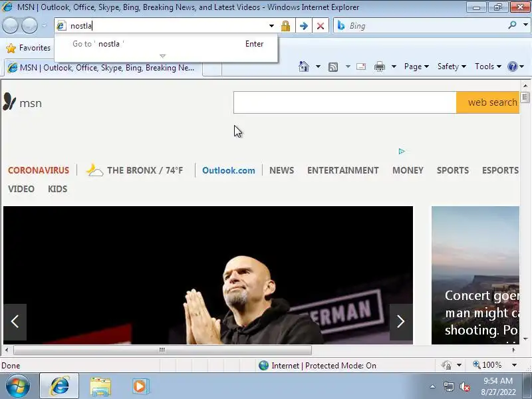Open the Safety menu
532x399 pixels.
(x=452, y=66)
